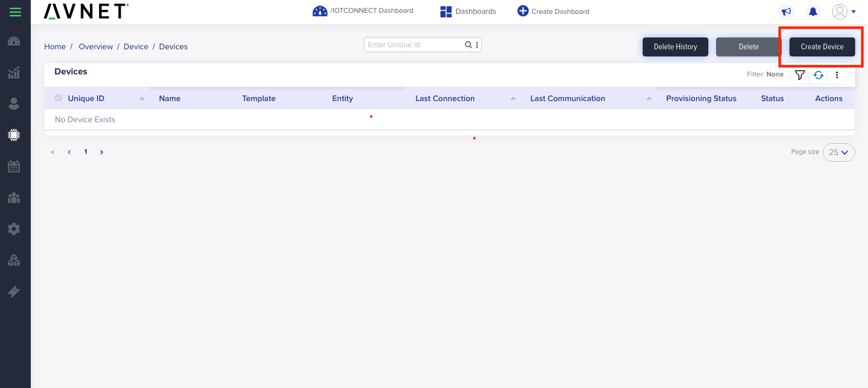
Task: Open the hamburger menu in sidebar
Action: pyautogui.click(x=15, y=12)
